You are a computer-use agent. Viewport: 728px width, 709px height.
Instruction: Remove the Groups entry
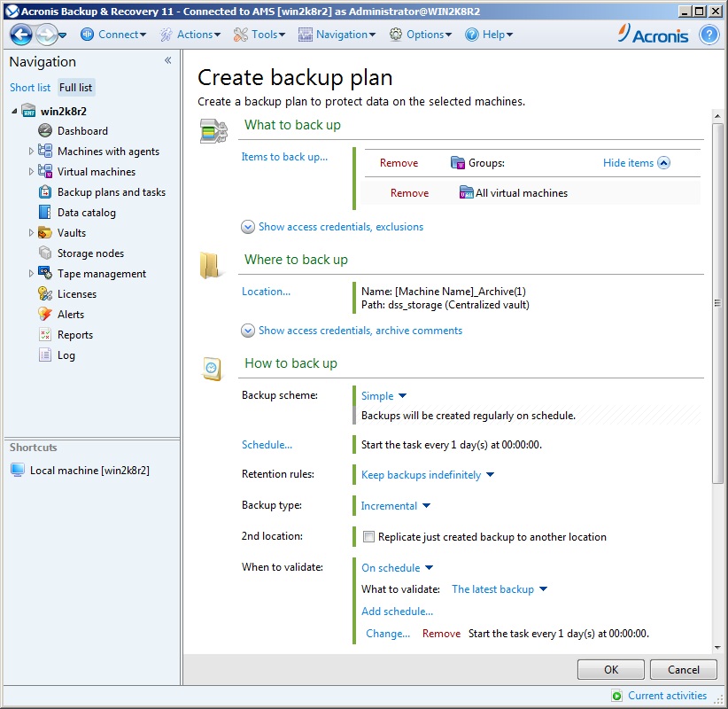[x=399, y=163]
